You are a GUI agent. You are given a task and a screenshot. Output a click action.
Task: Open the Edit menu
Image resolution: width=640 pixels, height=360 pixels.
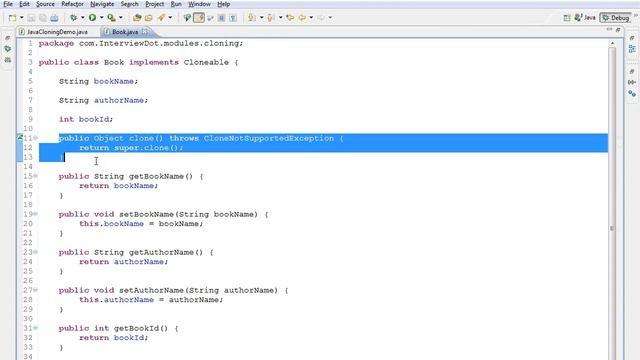[x=24, y=4]
